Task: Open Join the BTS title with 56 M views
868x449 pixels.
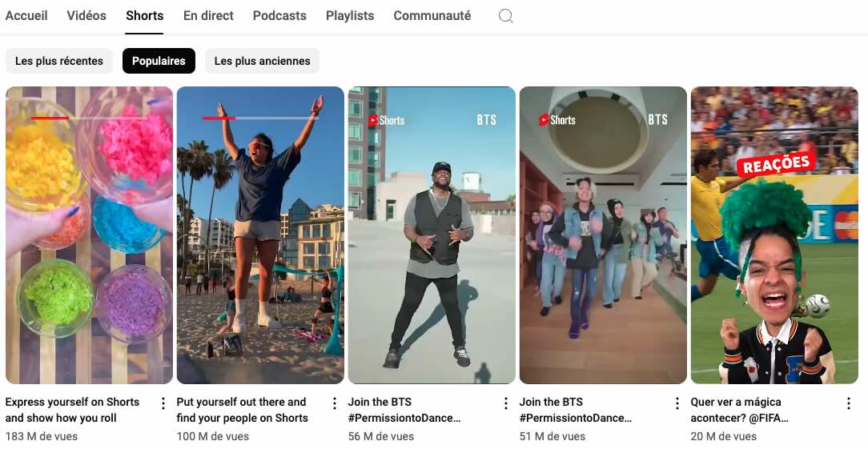Action: point(404,410)
